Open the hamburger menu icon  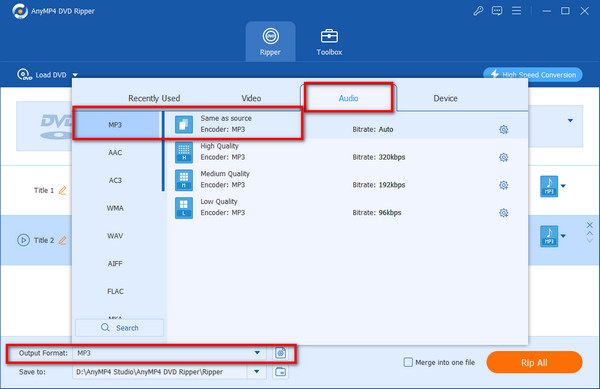point(516,11)
